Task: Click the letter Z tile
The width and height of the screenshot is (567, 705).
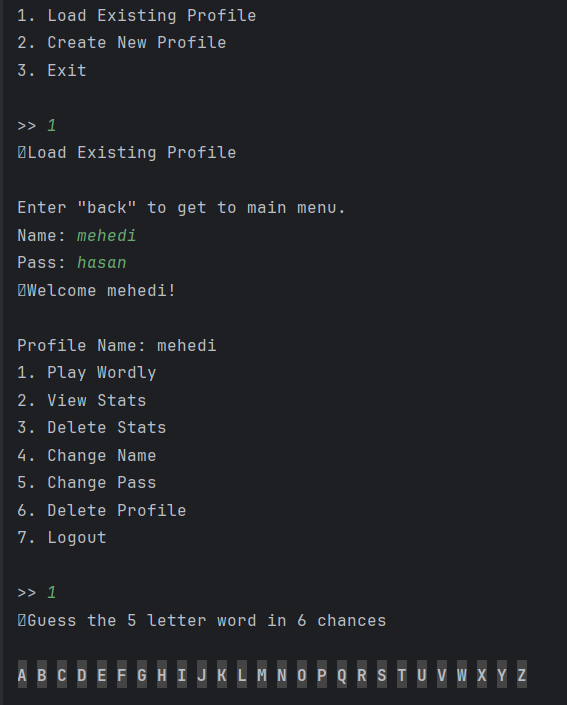Action: coord(522,674)
